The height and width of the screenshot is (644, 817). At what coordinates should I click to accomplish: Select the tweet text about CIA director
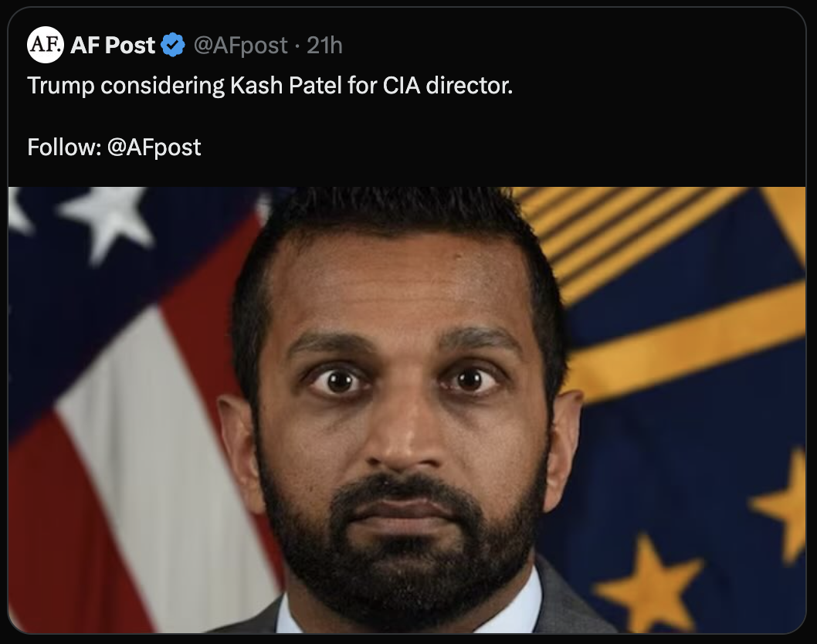270,86
